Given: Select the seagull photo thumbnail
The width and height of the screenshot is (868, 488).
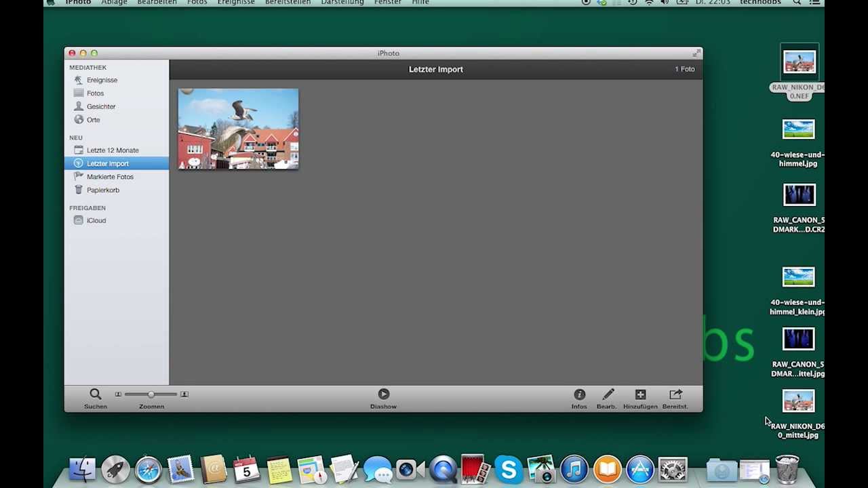Looking at the screenshot, I should pos(238,129).
